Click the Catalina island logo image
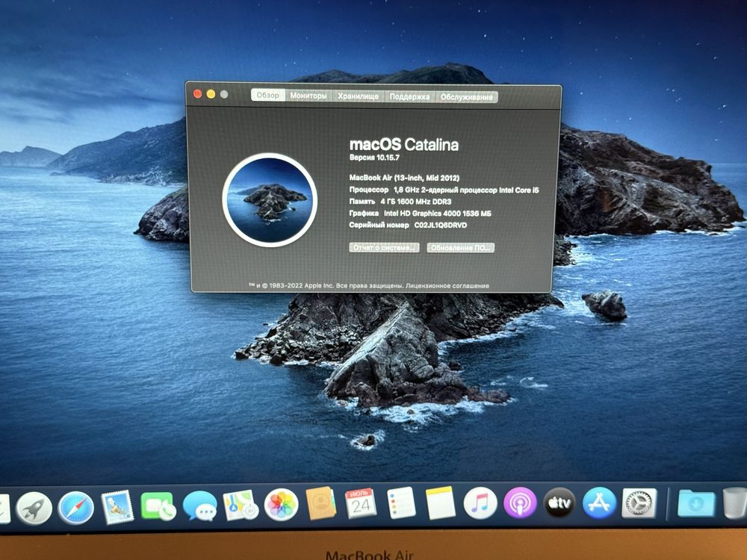Screen dimensions: 747x560 pos(270,200)
